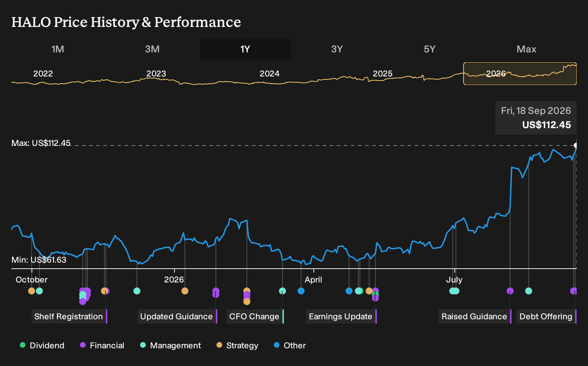Click the purple marker above Raised Guidance label
The height and width of the screenshot is (366, 588).
[x=510, y=291]
